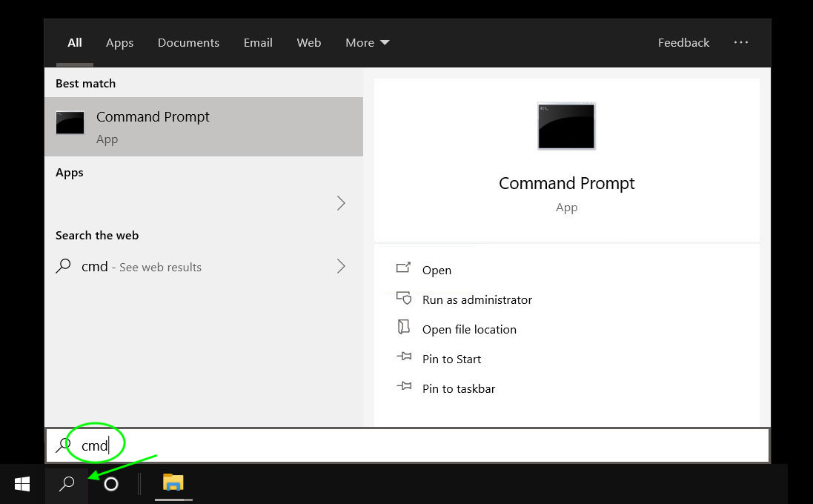
Task: Switch to the Apps filter tab
Action: pyautogui.click(x=120, y=43)
